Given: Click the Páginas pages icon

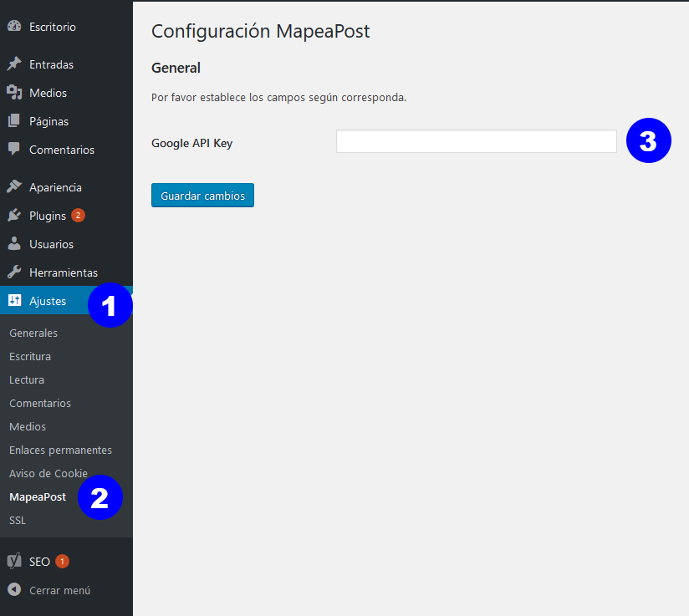Looking at the screenshot, I should 14,121.
